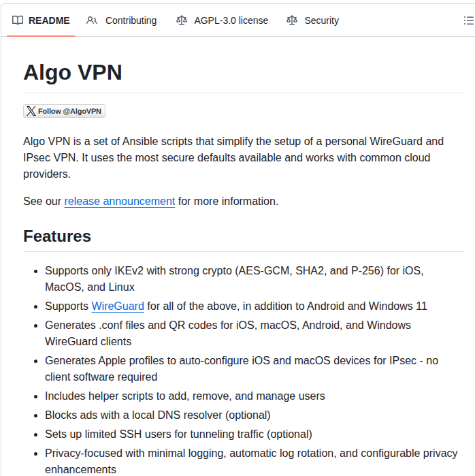This screenshot has height=476, width=475.
Task: Click the people icon next to Contributing
Action: coord(92,20)
